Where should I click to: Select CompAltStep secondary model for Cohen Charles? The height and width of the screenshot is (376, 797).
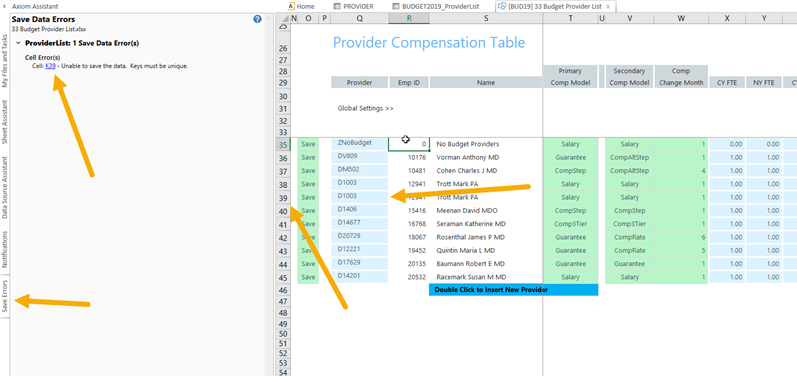629,171
